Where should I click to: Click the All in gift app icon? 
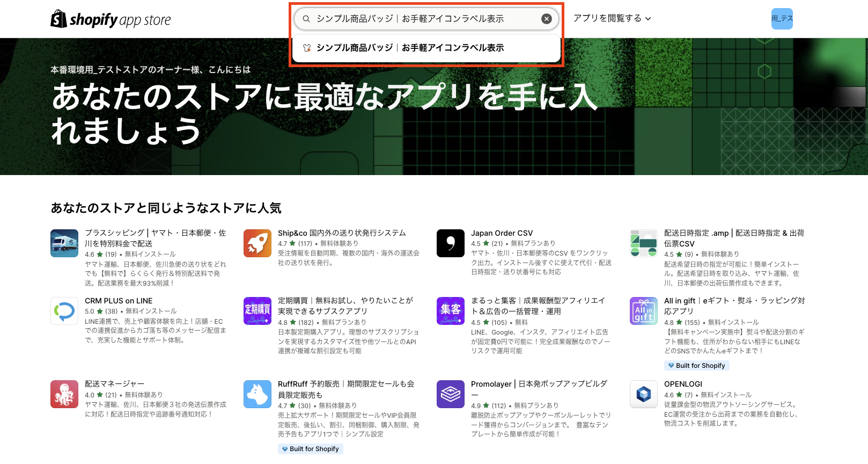pyautogui.click(x=644, y=311)
